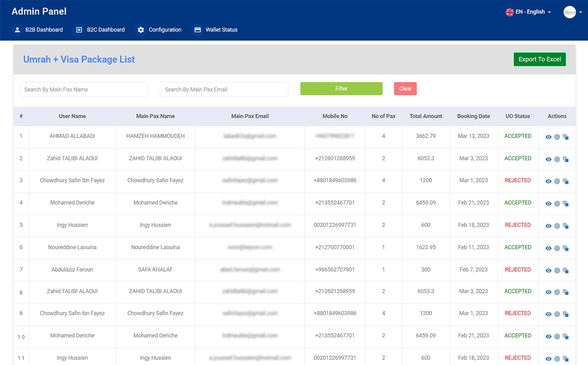Viewport: 588px width, 365px height.
Task: Click the arrow icon next to B2C Dashboard
Action: [78, 30]
